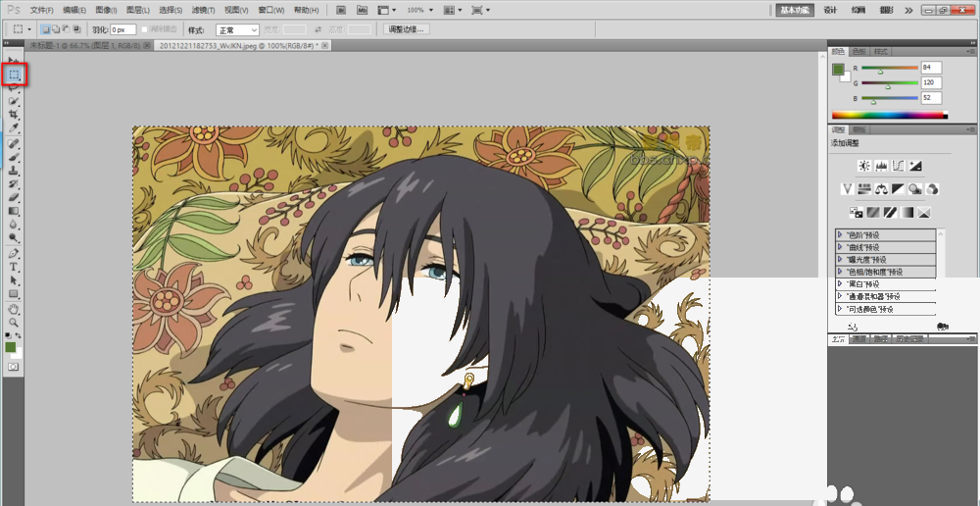Switch to 基本功能 workspace
Viewport: 980px width, 506px height.
[x=795, y=10]
